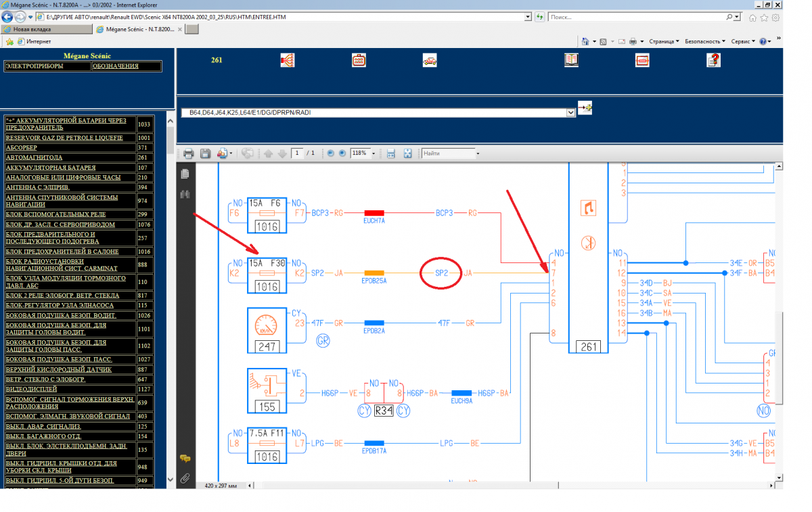Viewport: 812px width, 512px height.
Task: Open RSS feeds icon in command bar
Action: pyautogui.click(x=604, y=41)
